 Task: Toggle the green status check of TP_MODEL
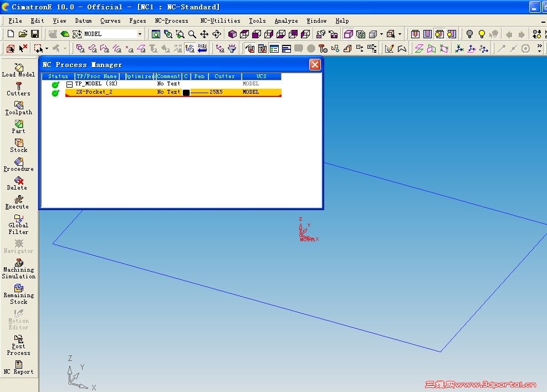click(55, 85)
